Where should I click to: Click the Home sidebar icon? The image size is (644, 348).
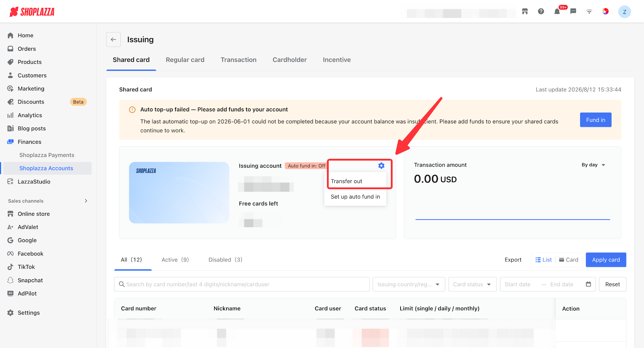(x=10, y=35)
